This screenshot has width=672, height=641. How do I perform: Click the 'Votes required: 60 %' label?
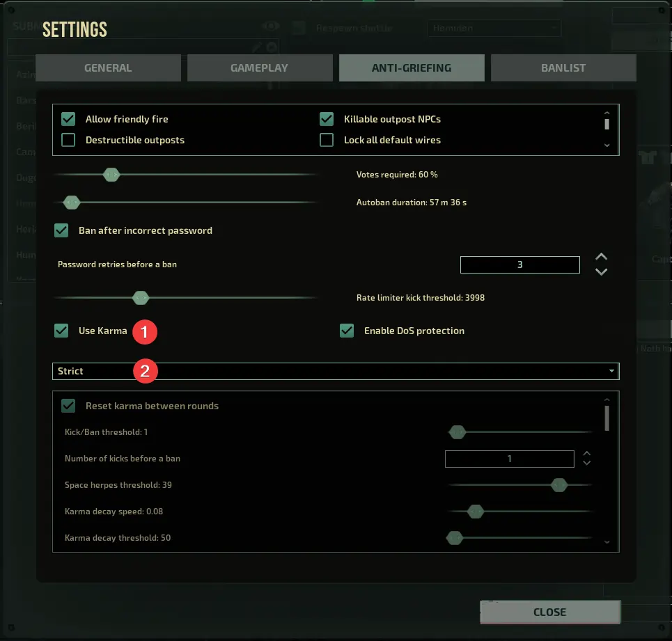pos(397,175)
